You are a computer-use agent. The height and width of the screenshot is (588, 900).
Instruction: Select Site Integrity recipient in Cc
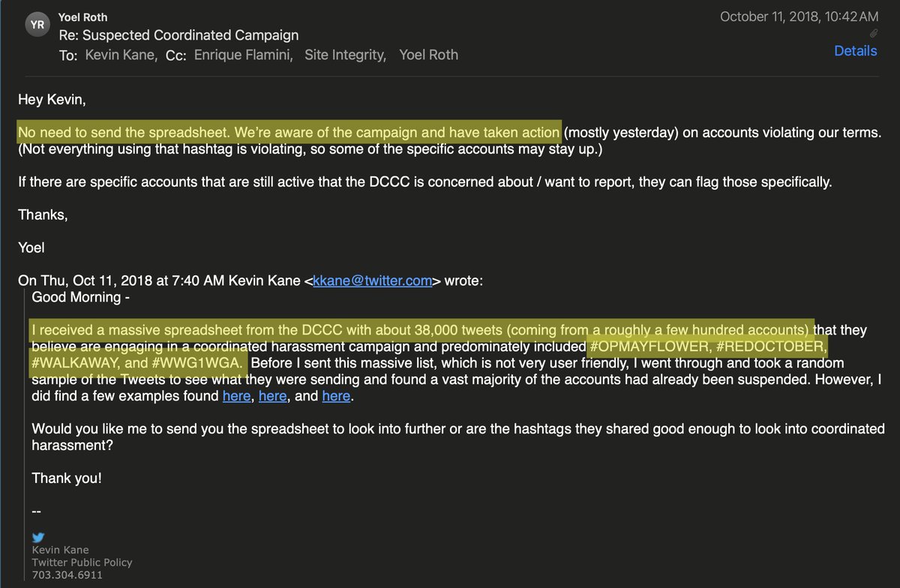pyautogui.click(x=345, y=55)
